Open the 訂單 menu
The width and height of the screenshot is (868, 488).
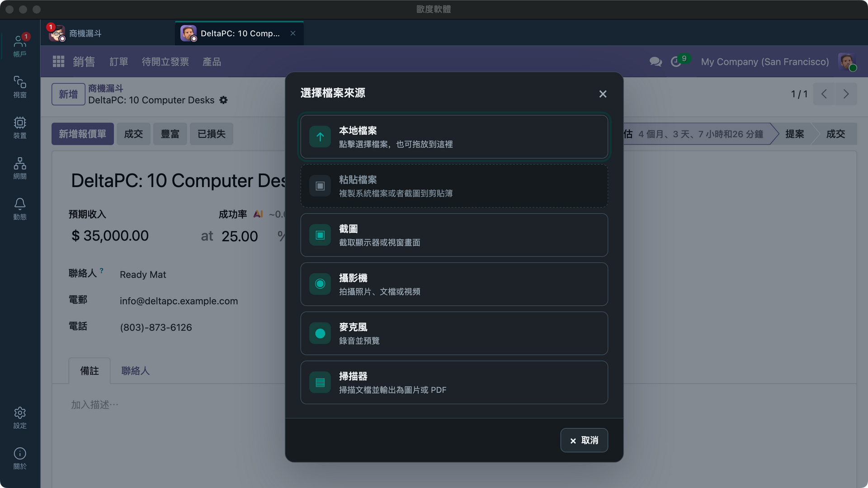[x=119, y=61]
